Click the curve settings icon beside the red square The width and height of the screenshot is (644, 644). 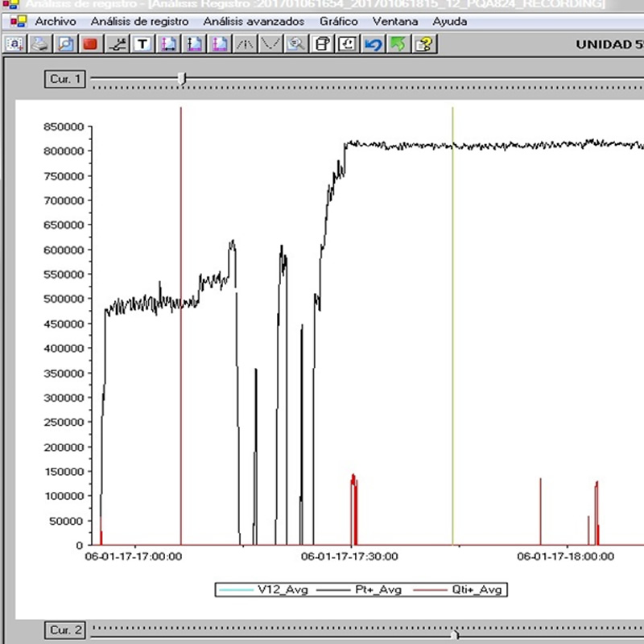point(117,44)
